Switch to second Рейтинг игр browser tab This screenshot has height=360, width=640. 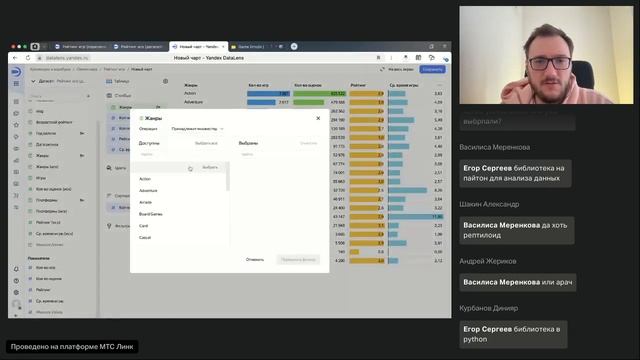[x=139, y=47]
